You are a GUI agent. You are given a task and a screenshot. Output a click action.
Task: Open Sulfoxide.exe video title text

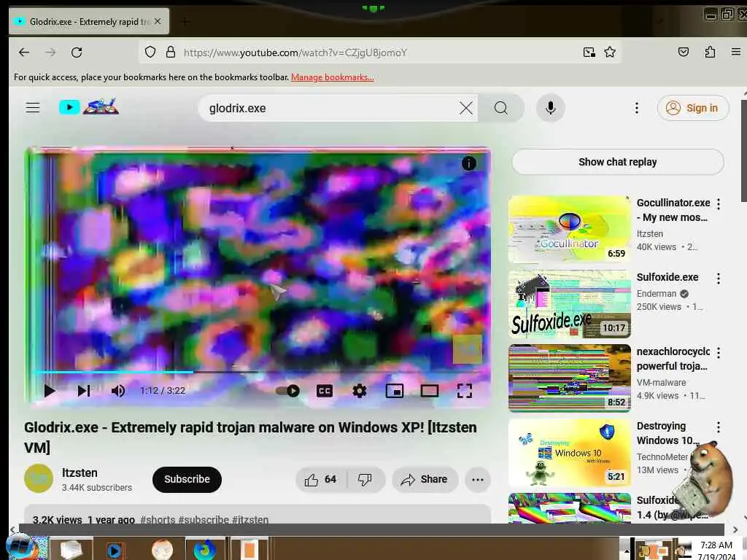click(x=667, y=277)
